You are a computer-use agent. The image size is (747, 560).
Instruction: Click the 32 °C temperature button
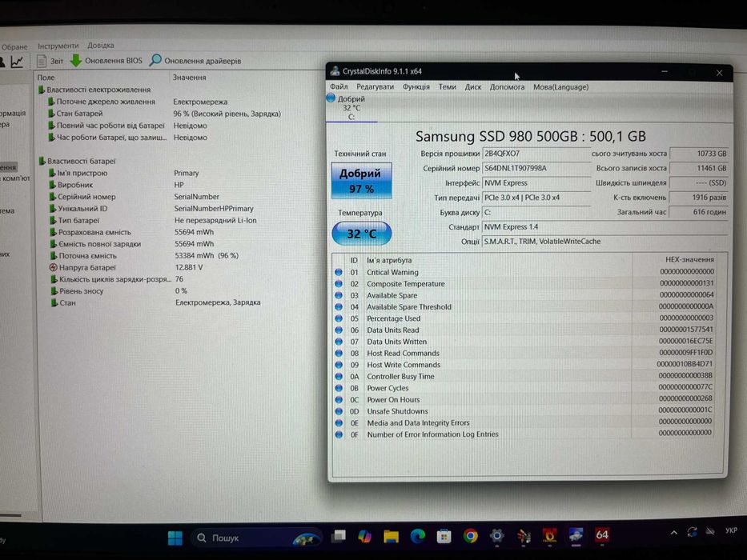click(x=361, y=234)
